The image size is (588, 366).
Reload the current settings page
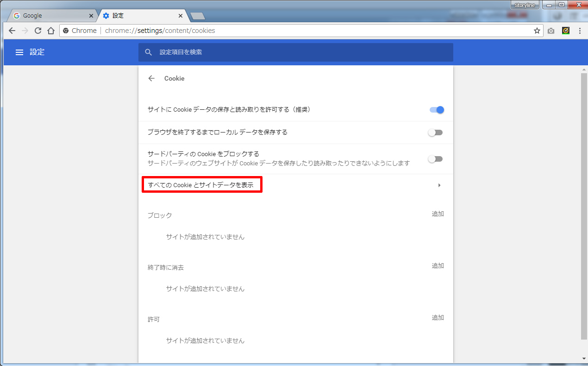tap(38, 31)
